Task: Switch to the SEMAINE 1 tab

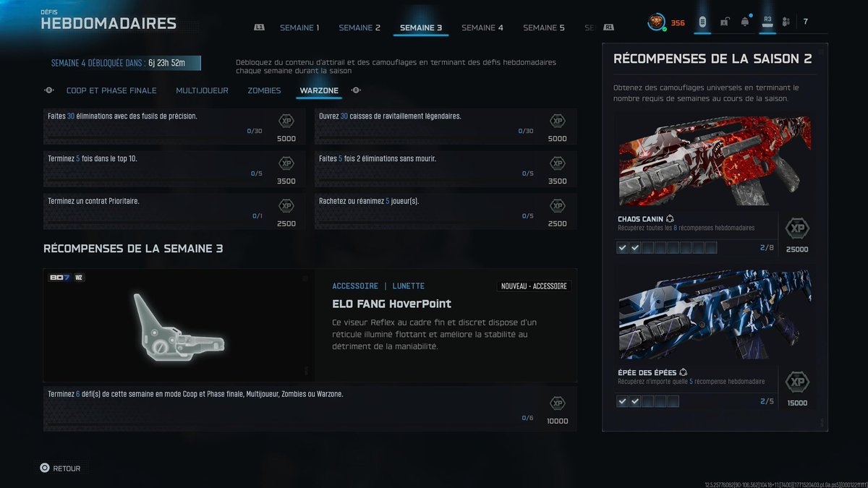Action: point(299,28)
